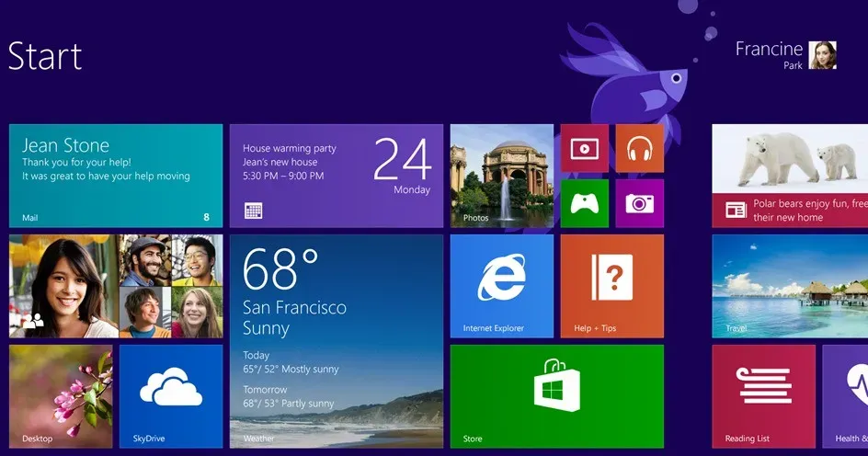Viewport: 868px width, 456px height.
Task: Open the Desktop tile
Action: 61,396
